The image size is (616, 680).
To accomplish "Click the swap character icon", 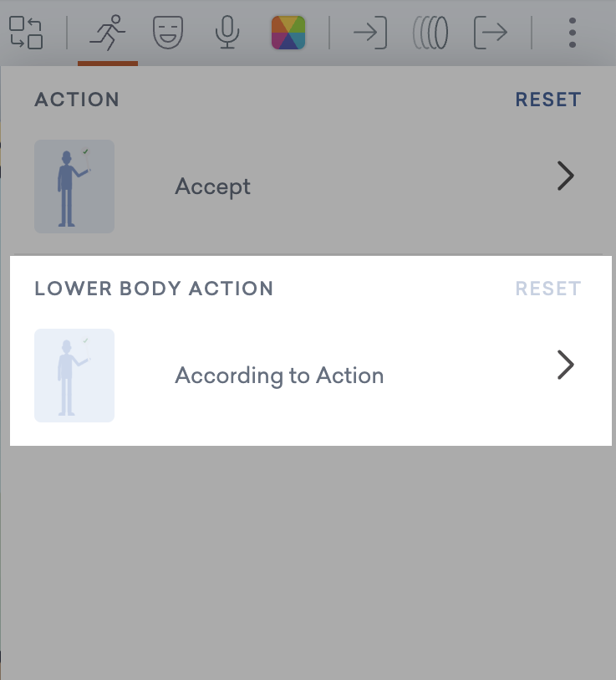I will point(25,33).
